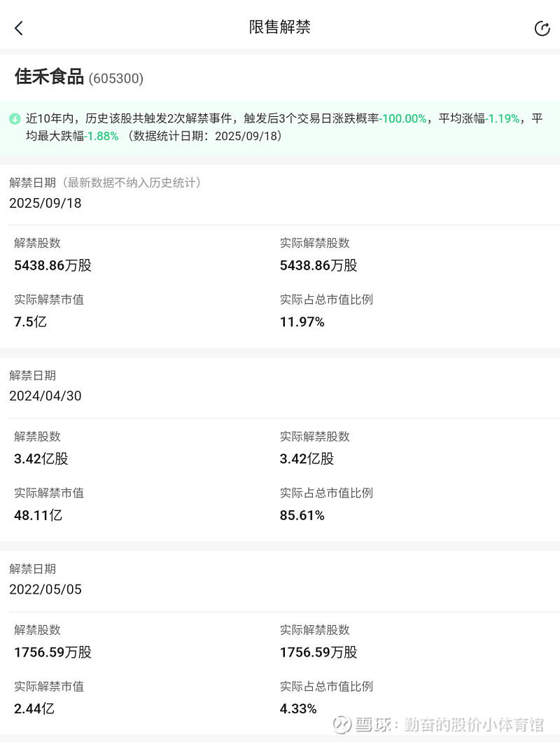Tap the statistics date 2025/09/18 in the banner
This screenshot has height=742, width=560.
pyautogui.click(x=245, y=136)
